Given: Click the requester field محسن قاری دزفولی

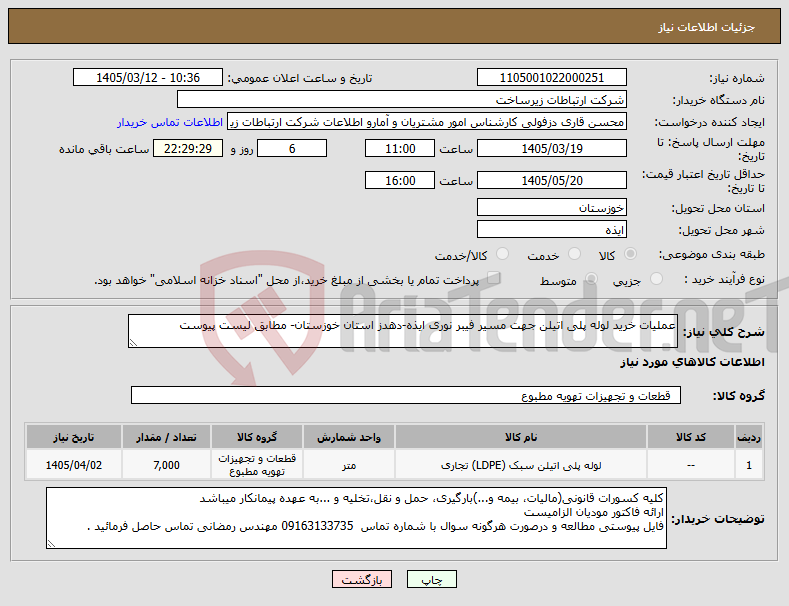Looking at the screenshot, I should (x=427, y=122).
